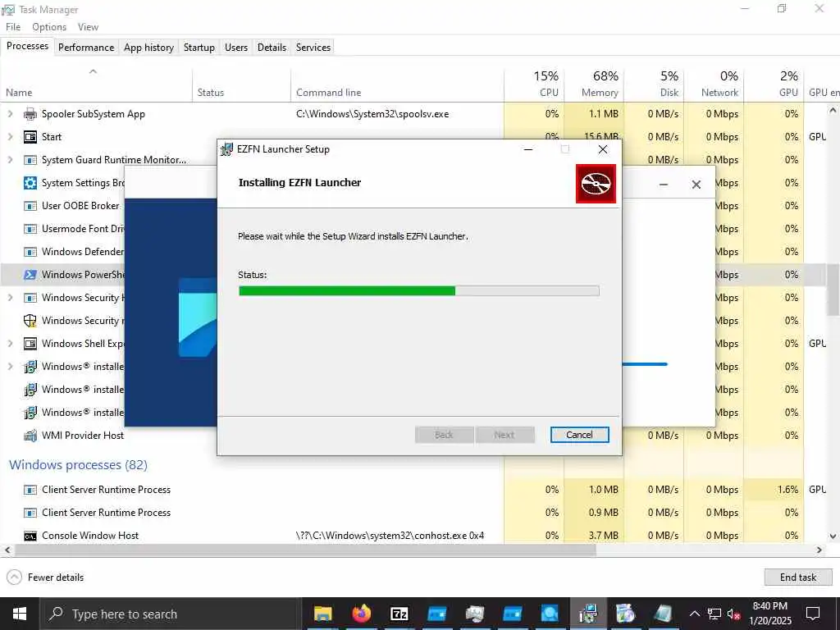Collapse details with Fewer details toggle

click(45, 577)
